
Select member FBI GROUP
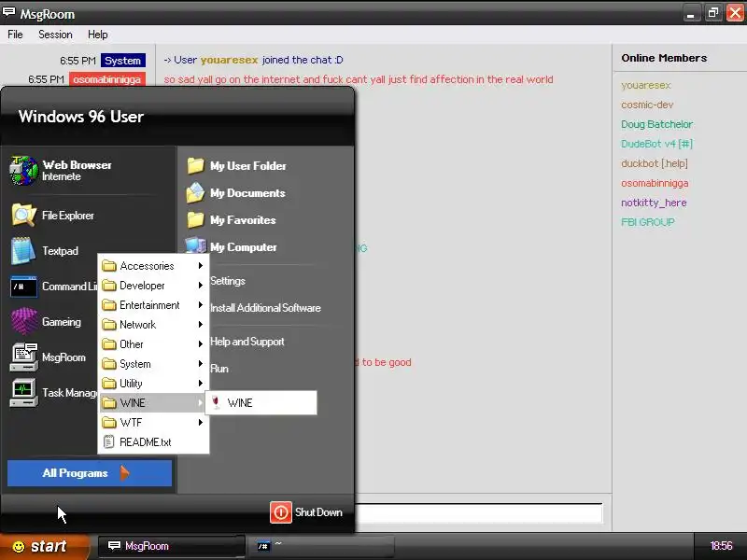click(647, 222)
